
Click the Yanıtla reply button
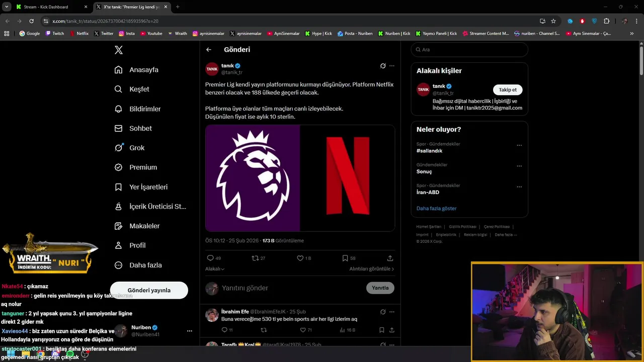pos(380,288)
